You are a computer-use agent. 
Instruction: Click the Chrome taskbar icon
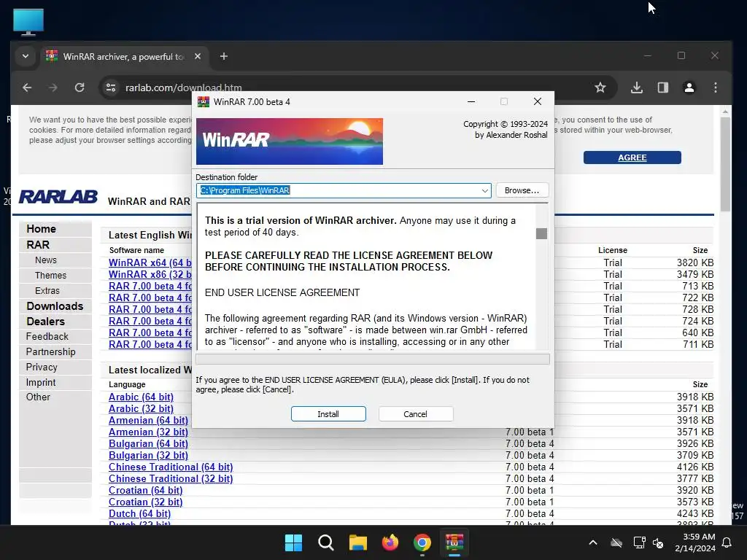pos(422,542)
